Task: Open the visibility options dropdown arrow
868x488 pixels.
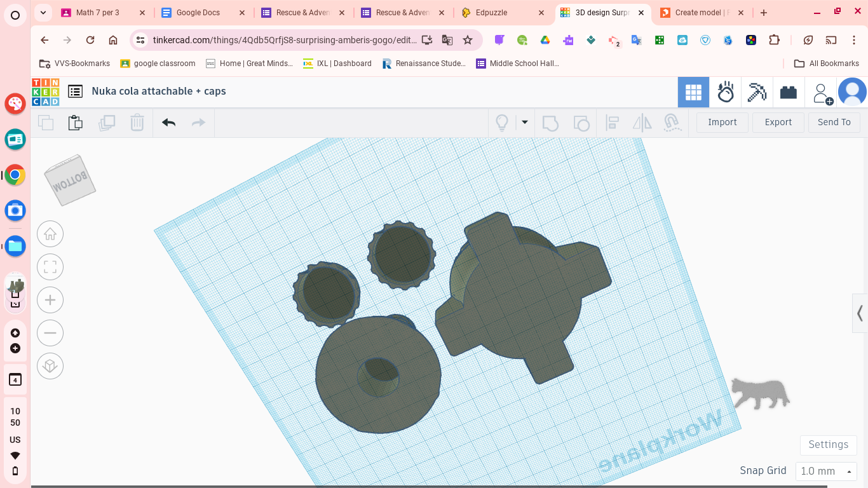Action: (x=525, y=123)
